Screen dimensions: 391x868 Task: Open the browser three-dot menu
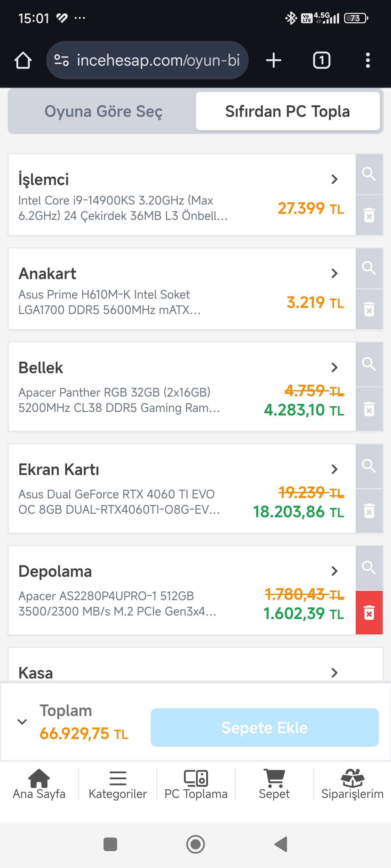367,60
